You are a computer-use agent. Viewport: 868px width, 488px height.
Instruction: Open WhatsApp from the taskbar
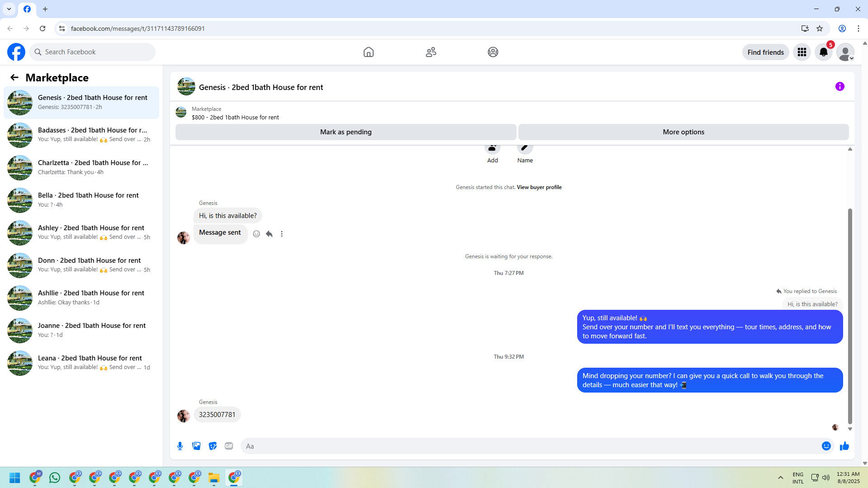click(55, 478)
